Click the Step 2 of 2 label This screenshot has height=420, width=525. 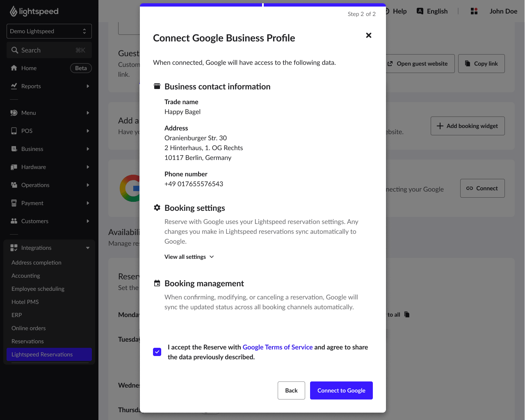(x=362, y=14)
